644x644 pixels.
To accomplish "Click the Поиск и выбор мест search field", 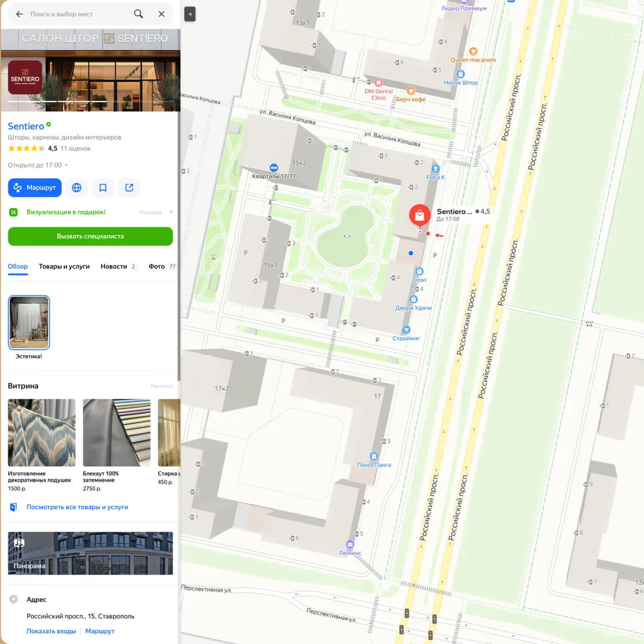I will pyautogui.click(x=78, y=14).
